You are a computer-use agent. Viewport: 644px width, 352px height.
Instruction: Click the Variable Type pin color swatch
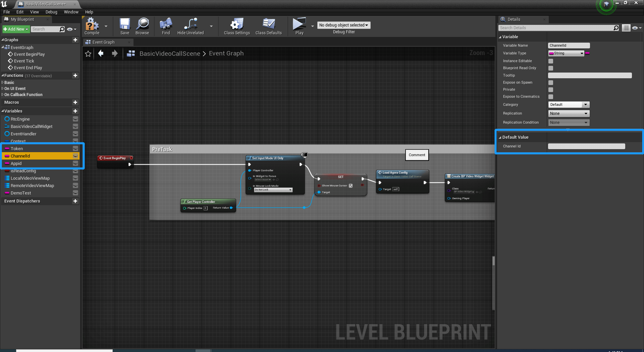point(587,53)
